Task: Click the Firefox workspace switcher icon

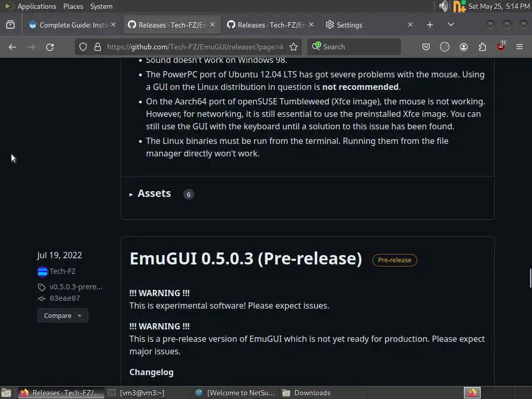Action: point(472,393)
